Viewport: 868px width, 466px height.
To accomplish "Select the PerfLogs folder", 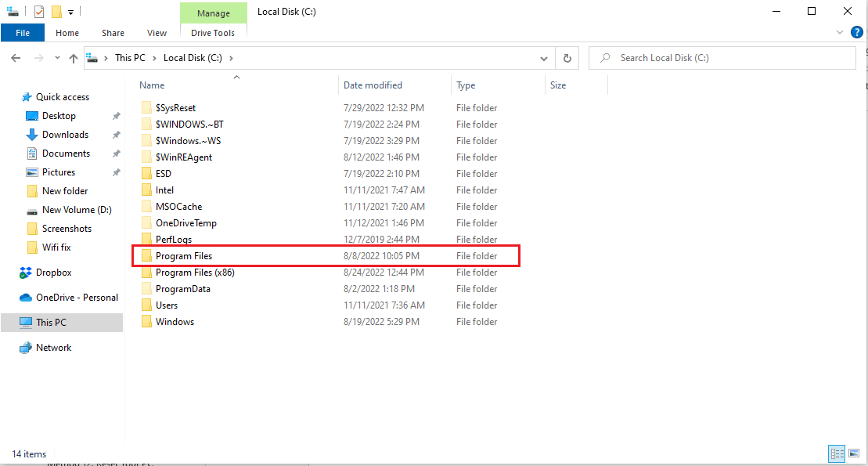I will coord(174,240).
